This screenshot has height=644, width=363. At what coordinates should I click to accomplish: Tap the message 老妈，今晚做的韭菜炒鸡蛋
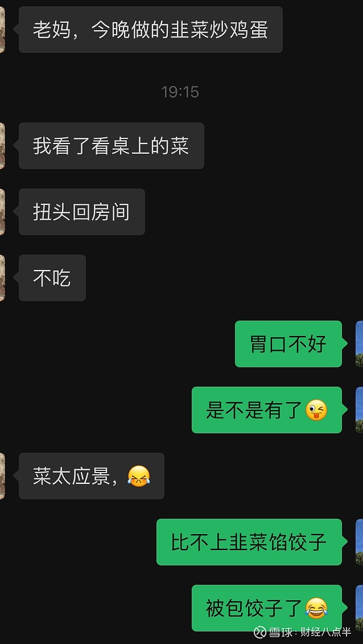151,30
